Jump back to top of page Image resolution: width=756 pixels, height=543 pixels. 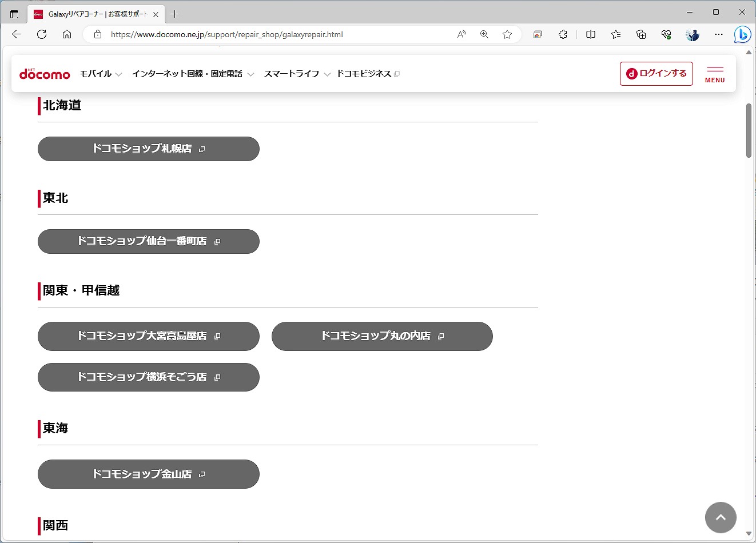tap(721, 517)
